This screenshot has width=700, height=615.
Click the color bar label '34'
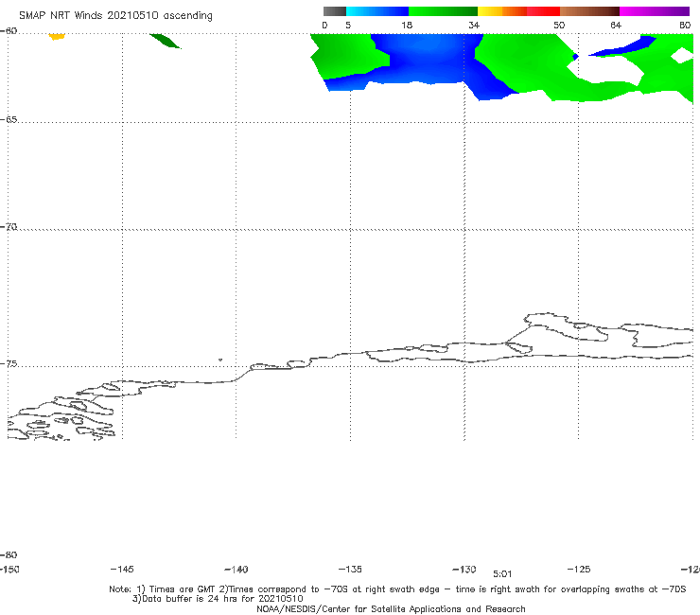pos(474,25)
